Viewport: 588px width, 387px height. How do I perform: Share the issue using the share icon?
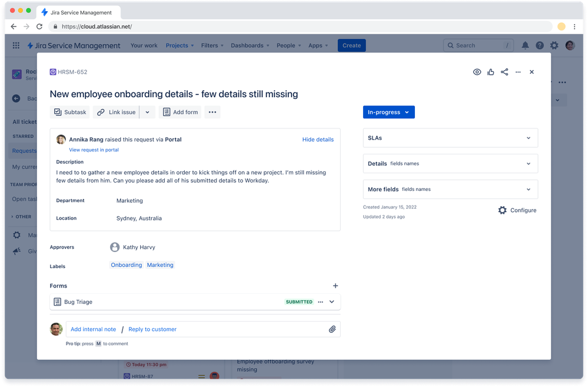(504, 72)
